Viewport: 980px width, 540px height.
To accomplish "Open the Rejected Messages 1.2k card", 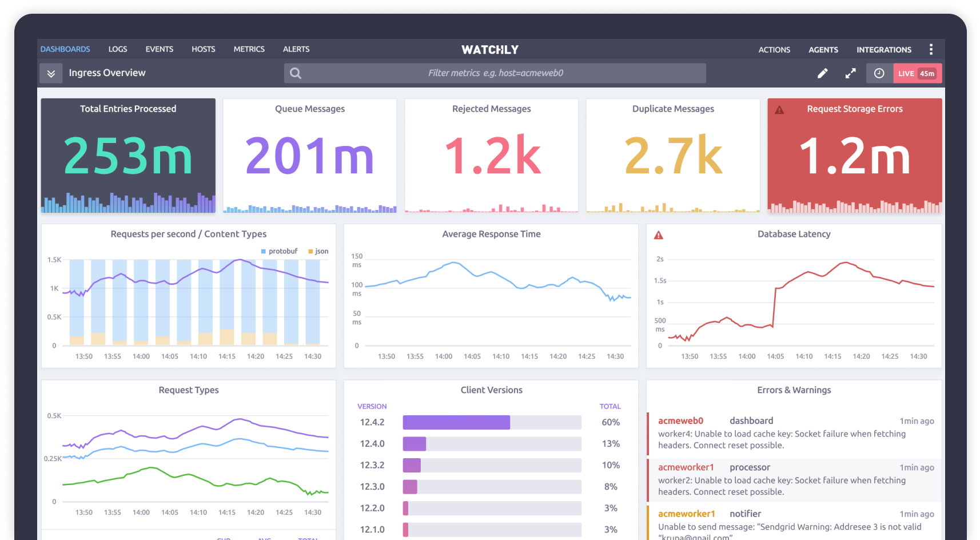I will [492, 156].
